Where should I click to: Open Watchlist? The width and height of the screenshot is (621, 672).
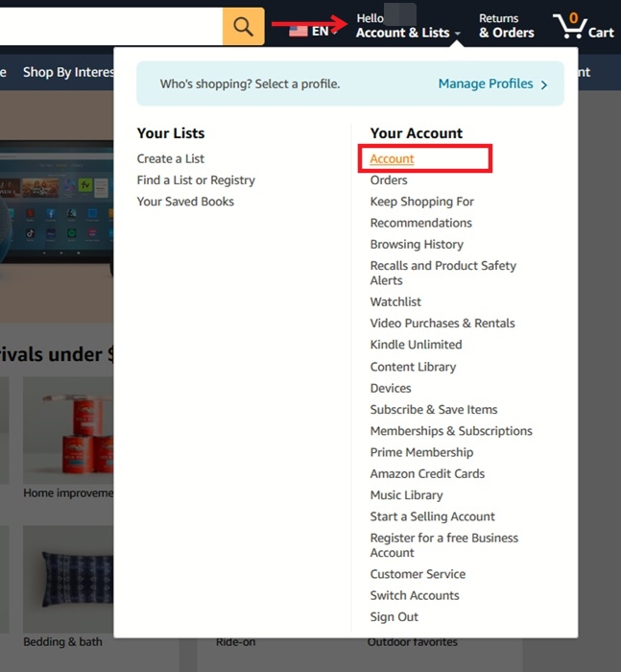point(395,301)
